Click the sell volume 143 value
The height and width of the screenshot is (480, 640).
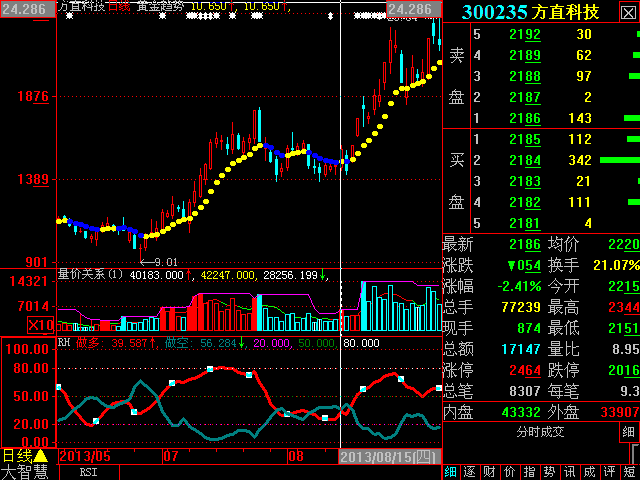point(580,118)
